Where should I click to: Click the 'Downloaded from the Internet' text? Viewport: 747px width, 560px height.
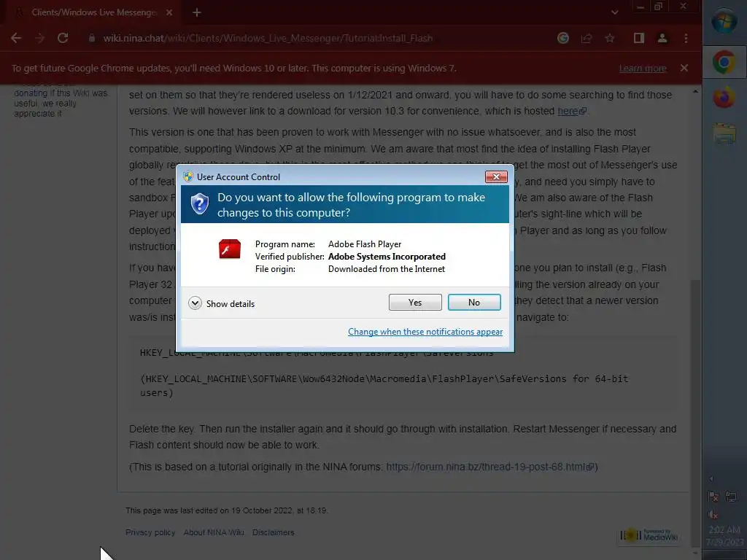click(x=387, y=269)
